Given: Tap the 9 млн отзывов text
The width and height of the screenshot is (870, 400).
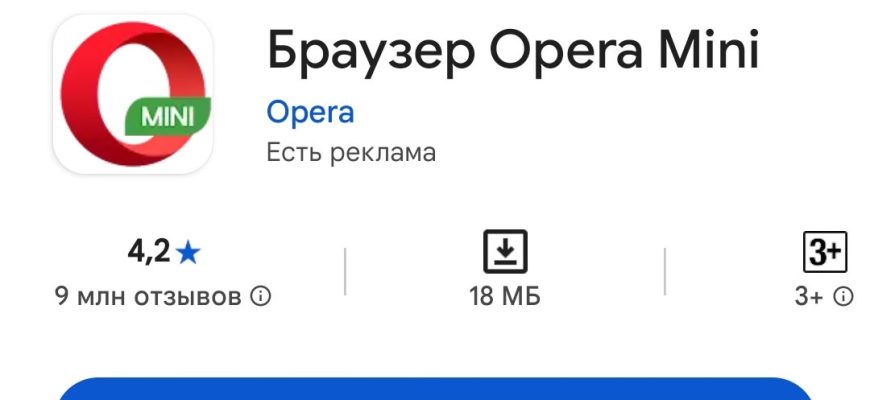Looking at the screenshot, I should coord(149,297).
